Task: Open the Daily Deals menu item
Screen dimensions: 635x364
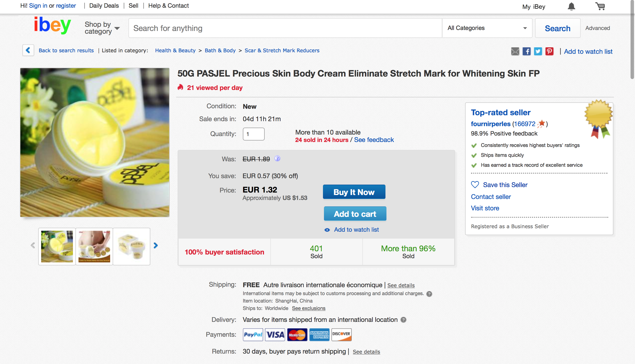Action: point(104,6)
